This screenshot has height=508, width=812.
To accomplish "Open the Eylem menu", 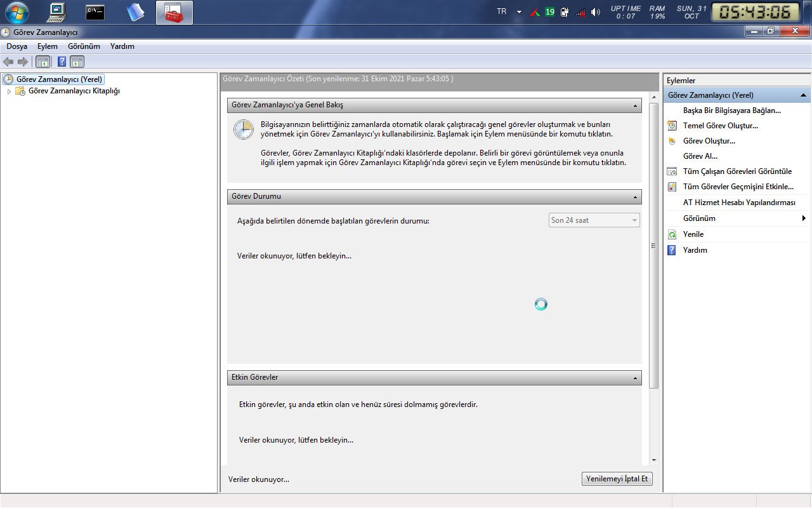I will (x=48, y=46).
